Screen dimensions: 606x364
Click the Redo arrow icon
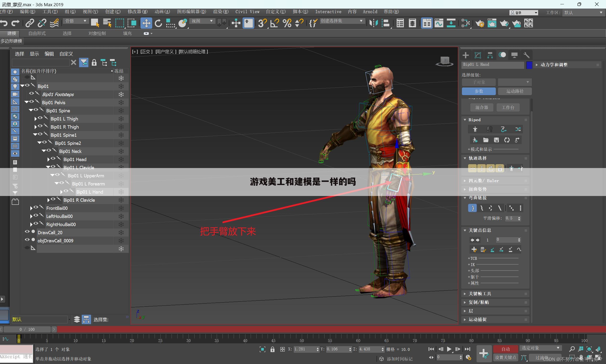16,23
